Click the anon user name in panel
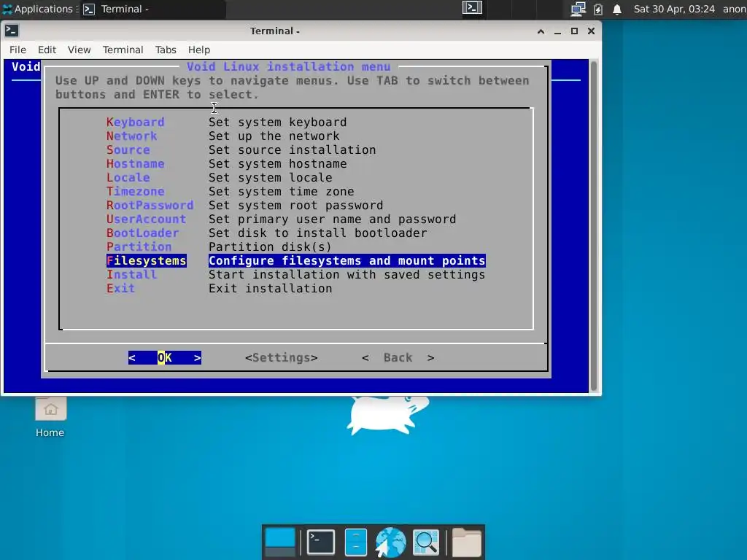 click(x=734, y=9)
